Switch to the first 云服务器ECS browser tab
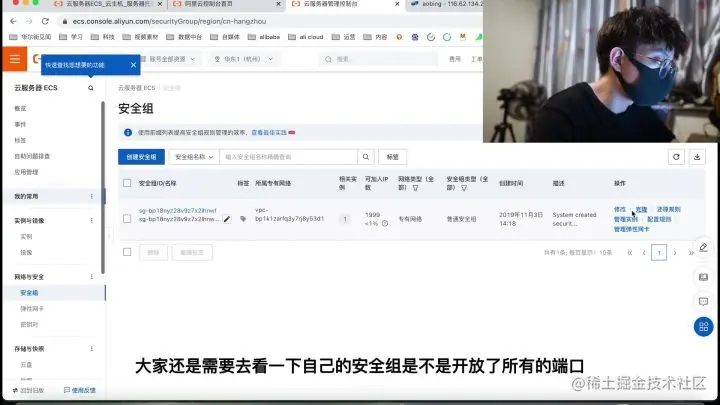The height and width of the screenshot is (405, 720). [x=108, y=4]
